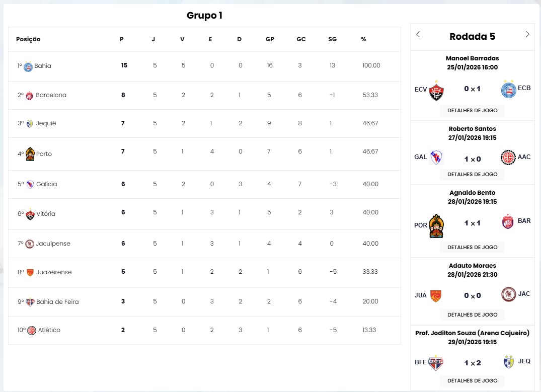
Task: Click the Atlético crest in tenth place
Action: coord(32,331)
